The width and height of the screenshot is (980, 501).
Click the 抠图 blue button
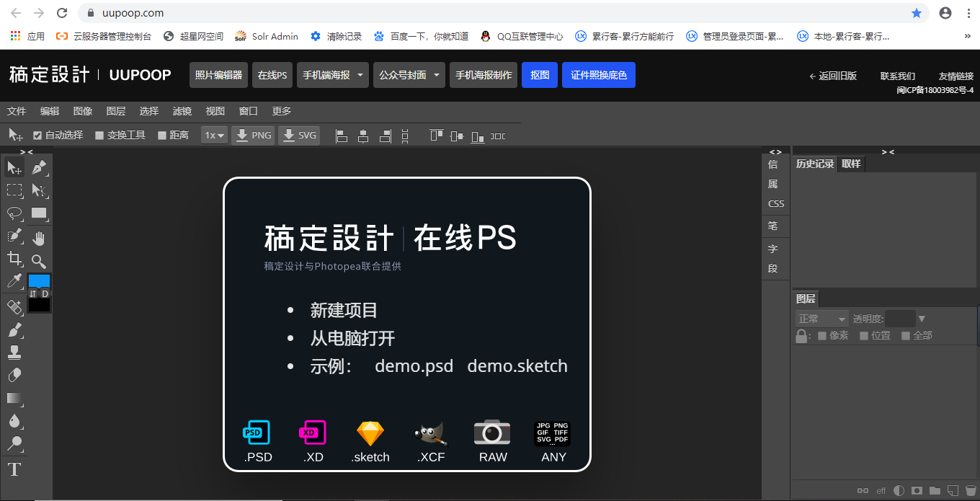[540, 75]
